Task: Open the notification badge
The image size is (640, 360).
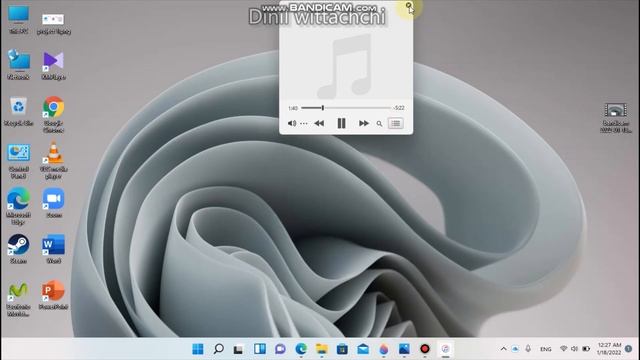Action: [x=629, y=349]
